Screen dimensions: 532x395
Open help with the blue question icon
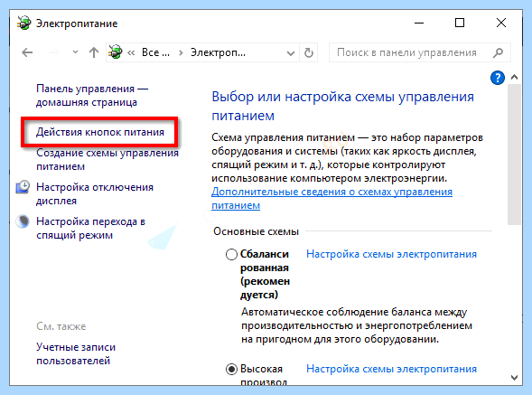(498, 78)
